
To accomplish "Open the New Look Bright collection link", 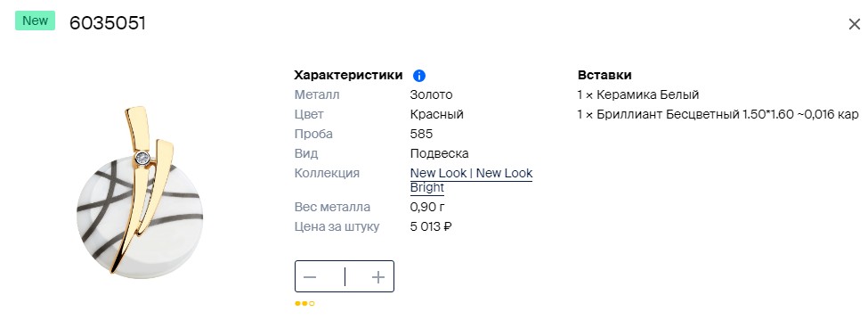I will pyautogui.click(x=471, y=180).
